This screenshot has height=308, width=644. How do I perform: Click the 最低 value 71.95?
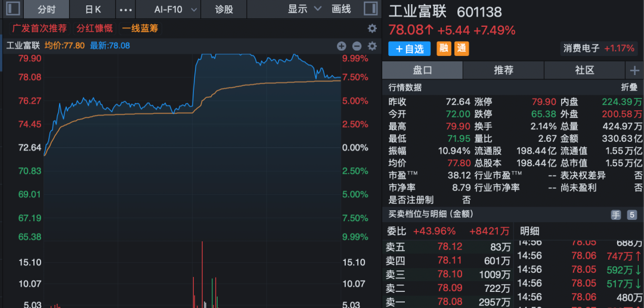pyautogui.click(x=459, y=138)
